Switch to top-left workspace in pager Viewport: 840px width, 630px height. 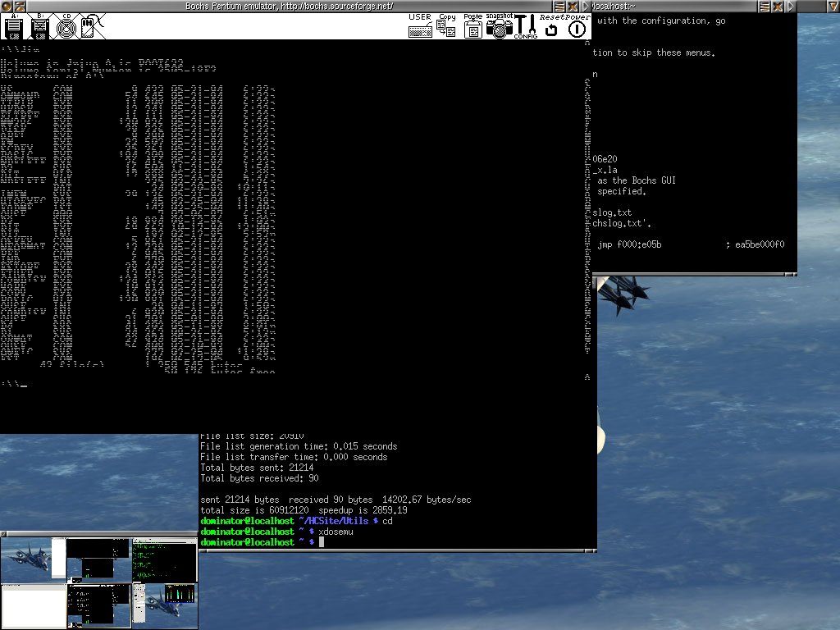[x=33, y=559]
